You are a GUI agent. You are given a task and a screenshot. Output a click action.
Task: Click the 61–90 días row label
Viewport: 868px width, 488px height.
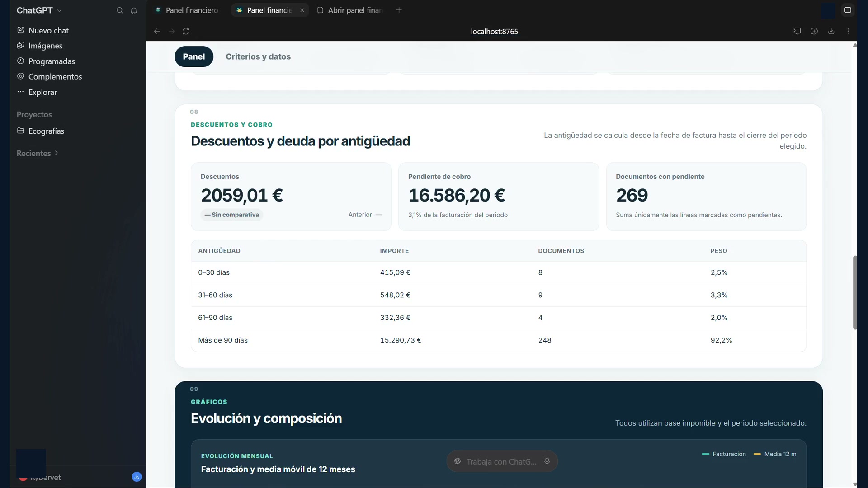215,318
